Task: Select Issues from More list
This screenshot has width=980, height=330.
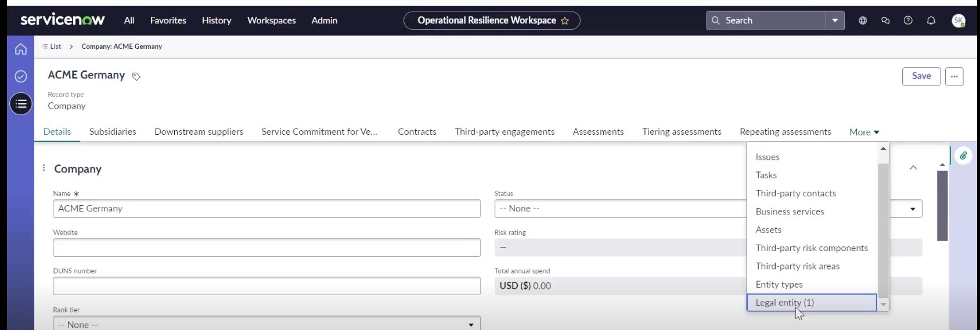Action: click(x=812, y=157)
